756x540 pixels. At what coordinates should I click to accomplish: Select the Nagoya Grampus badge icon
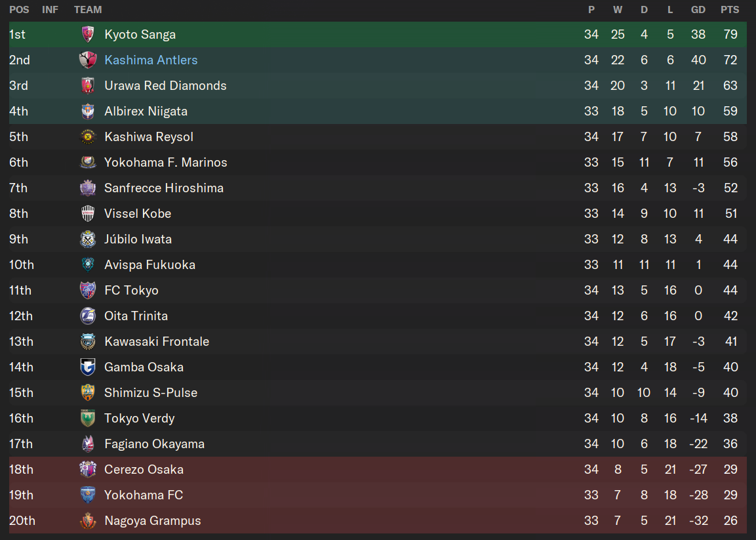click(88, 521)
